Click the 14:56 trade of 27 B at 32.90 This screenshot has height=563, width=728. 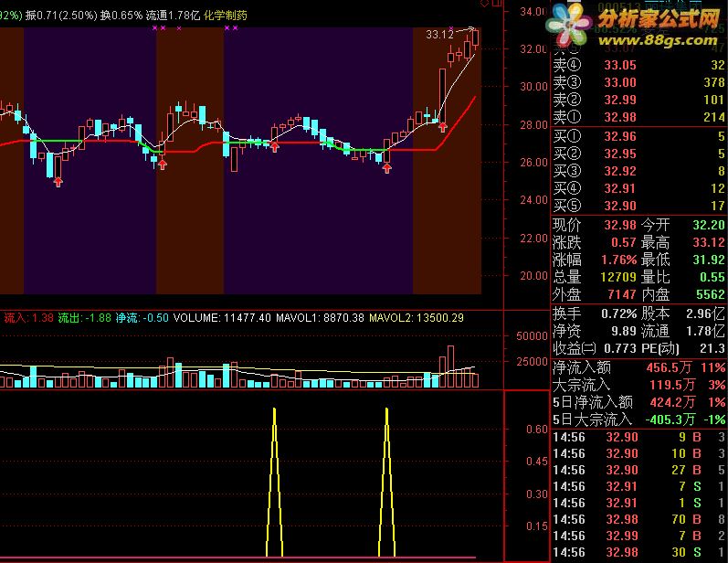(x=638, y=470)
